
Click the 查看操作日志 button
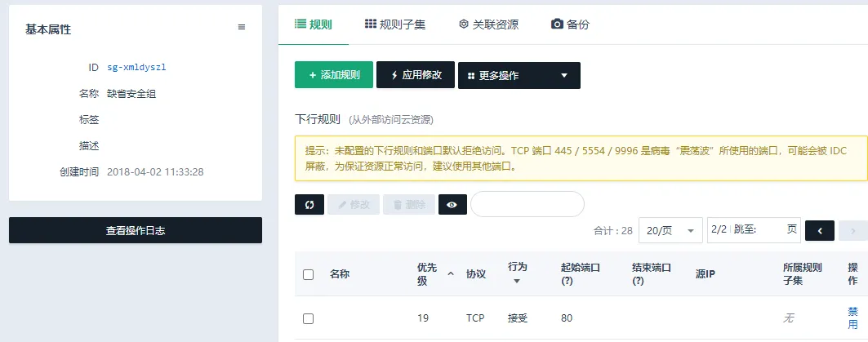coord(136,230)
